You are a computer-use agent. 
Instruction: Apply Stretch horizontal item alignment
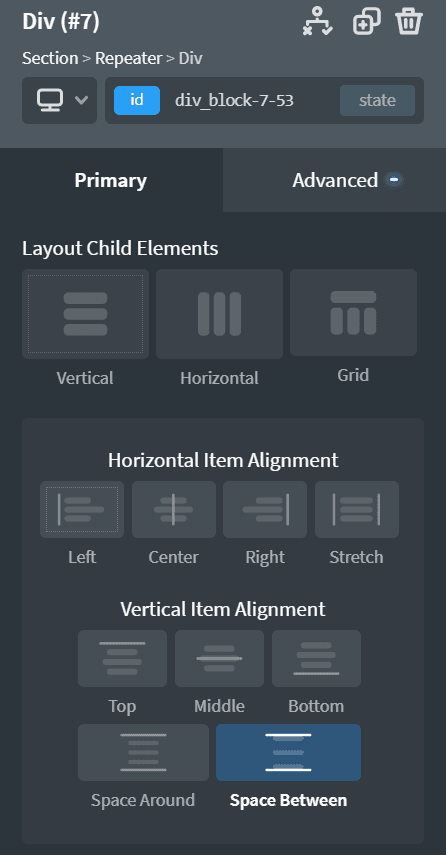tap(357, 509)
